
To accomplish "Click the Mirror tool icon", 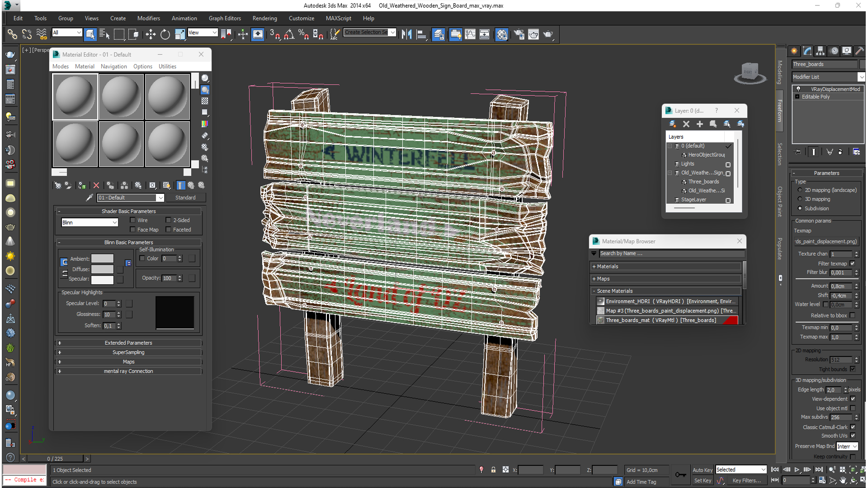I will (x=406, y=34).
